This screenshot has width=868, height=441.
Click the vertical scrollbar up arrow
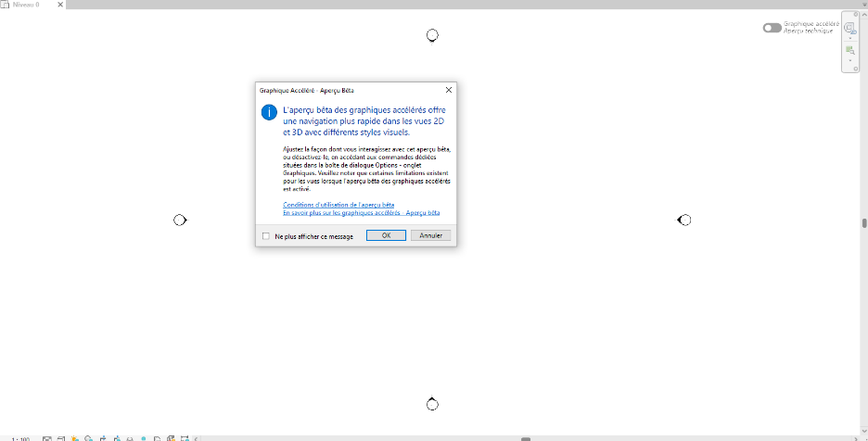click(x=864, y=15)
